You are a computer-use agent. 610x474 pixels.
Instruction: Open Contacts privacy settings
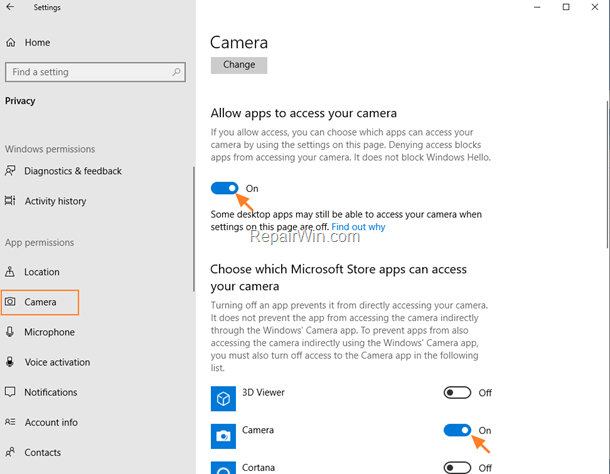point(42,452)
